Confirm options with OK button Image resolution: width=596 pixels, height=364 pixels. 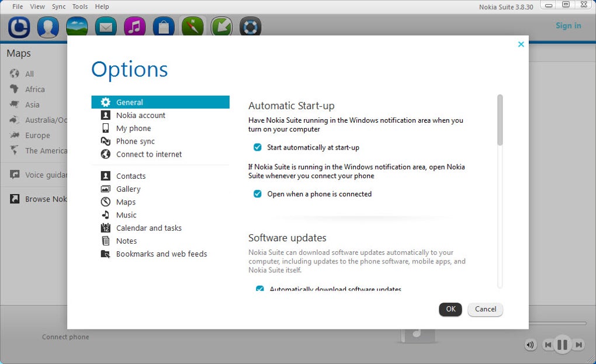[451, 309]
